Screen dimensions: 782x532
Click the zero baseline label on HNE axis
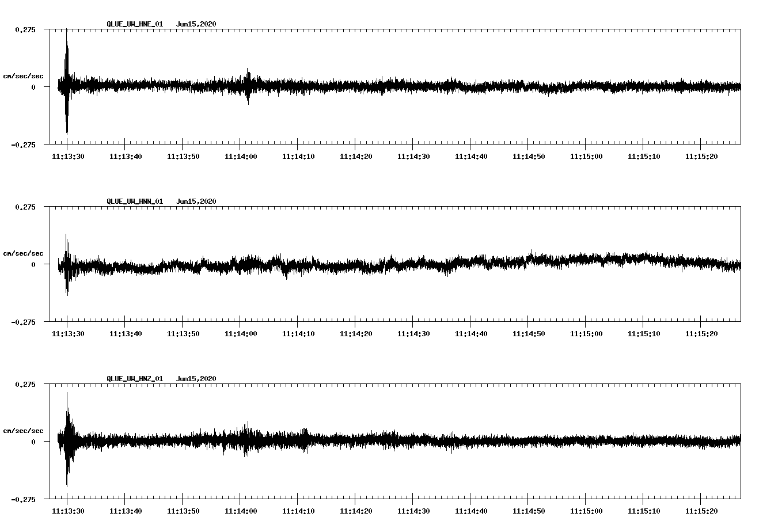[x=33, y=87]
